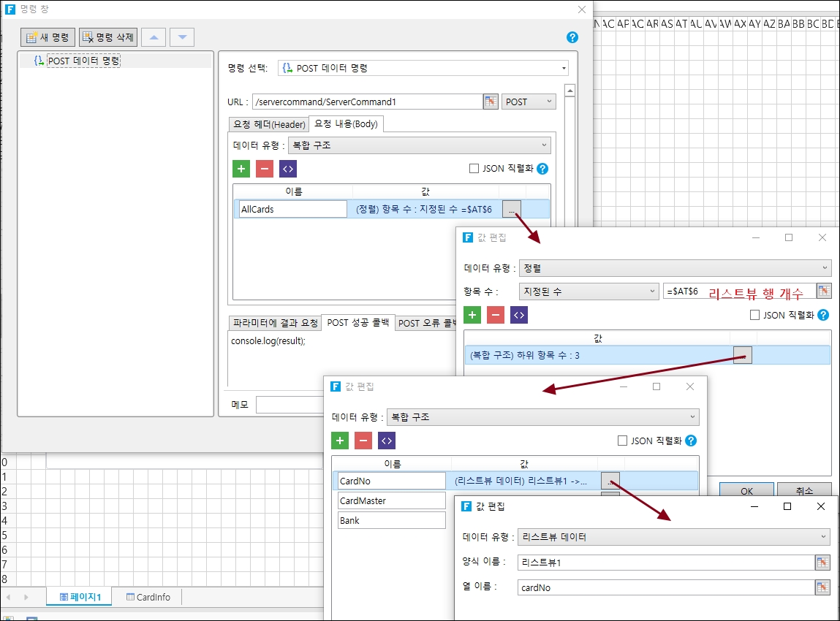The height and width of the screenshot is (621, 840).
Task: Click cell picker icon next to 열 이름 field
Action: pyautogui.click(x=822, y=587)
